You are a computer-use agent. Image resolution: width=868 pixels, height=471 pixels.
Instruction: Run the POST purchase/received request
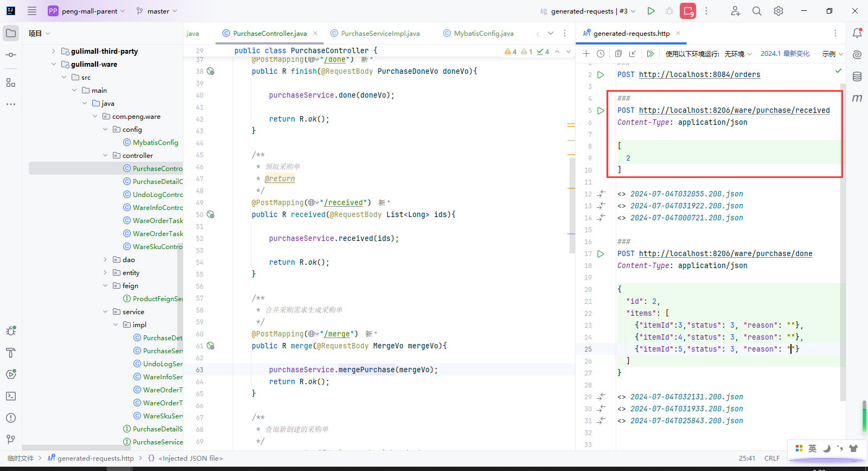pos(601,111)
